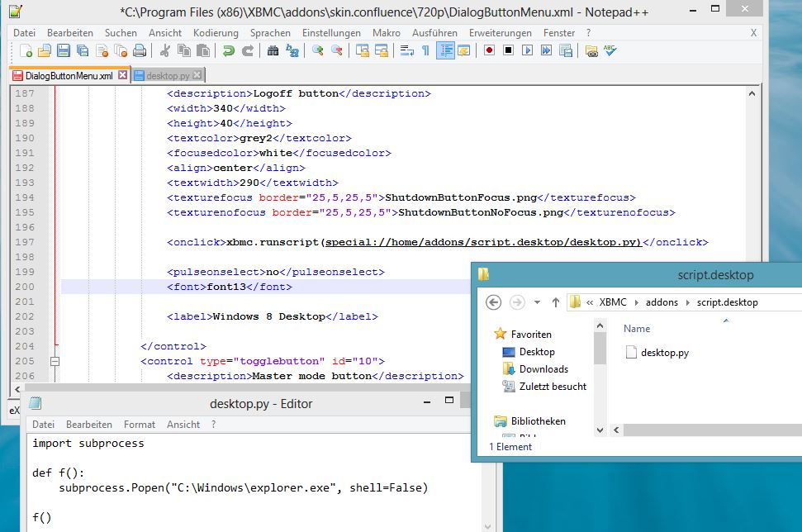
Task: Open Find with the binoculars icon
Action: pyautogui.click(x=273, y=50)
